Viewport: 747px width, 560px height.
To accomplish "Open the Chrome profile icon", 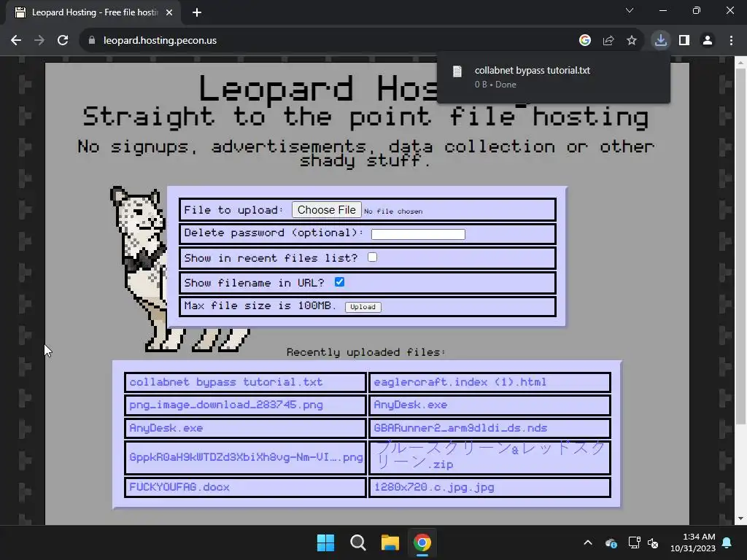I will (x=708, y=41).
